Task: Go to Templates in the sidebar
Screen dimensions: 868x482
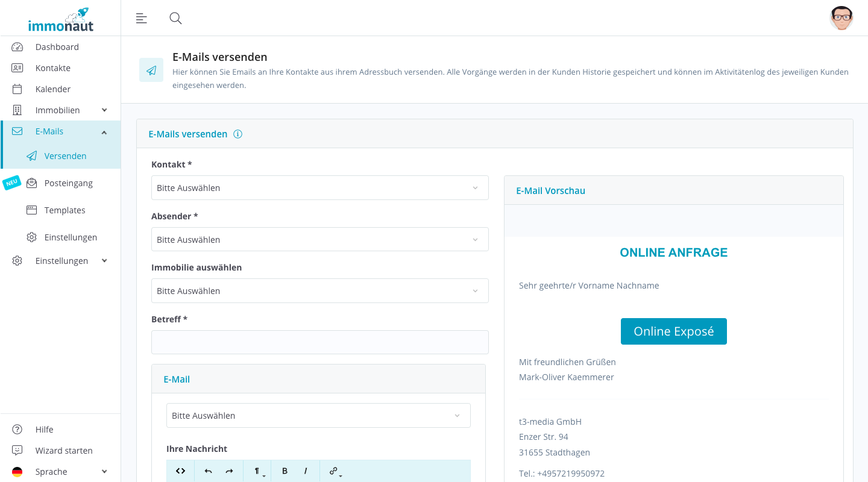Action: tap(64, 210)
